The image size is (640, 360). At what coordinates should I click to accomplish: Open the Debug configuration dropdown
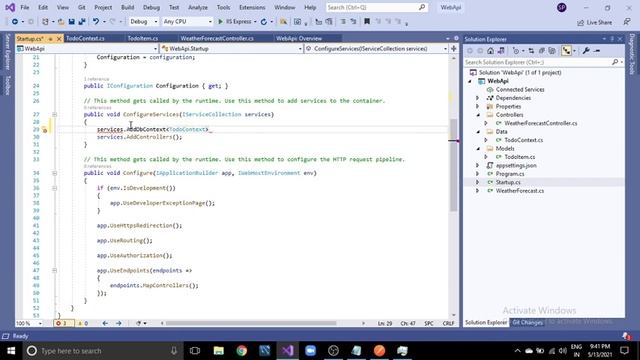coord(144,22)
